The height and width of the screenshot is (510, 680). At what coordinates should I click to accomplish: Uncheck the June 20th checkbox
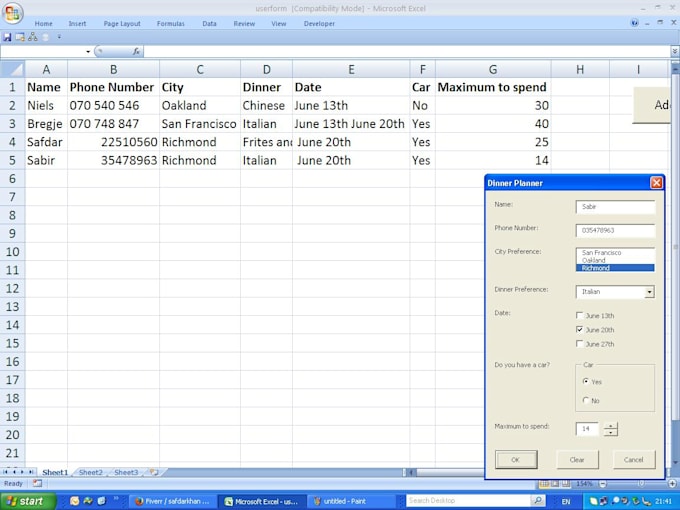point(579,330)
